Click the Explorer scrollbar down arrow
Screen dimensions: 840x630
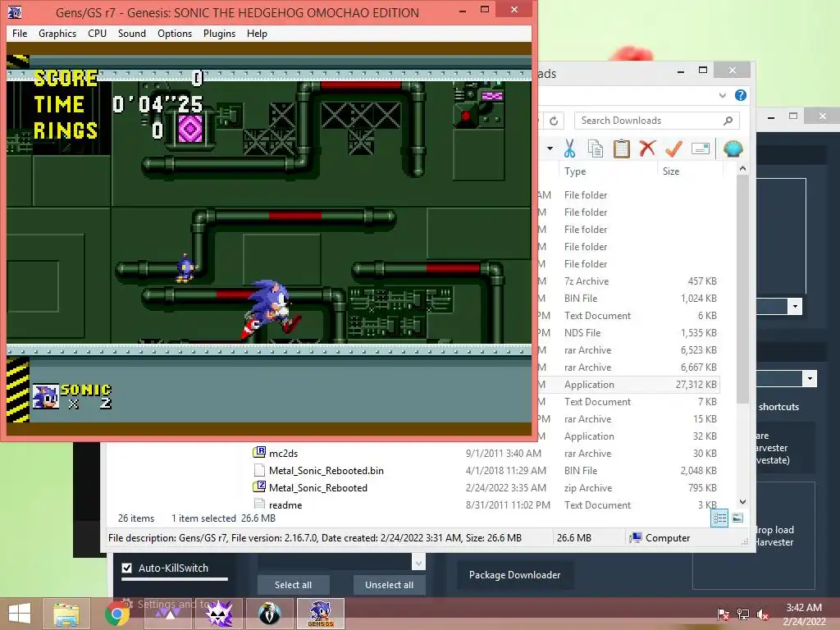point(742,502)
